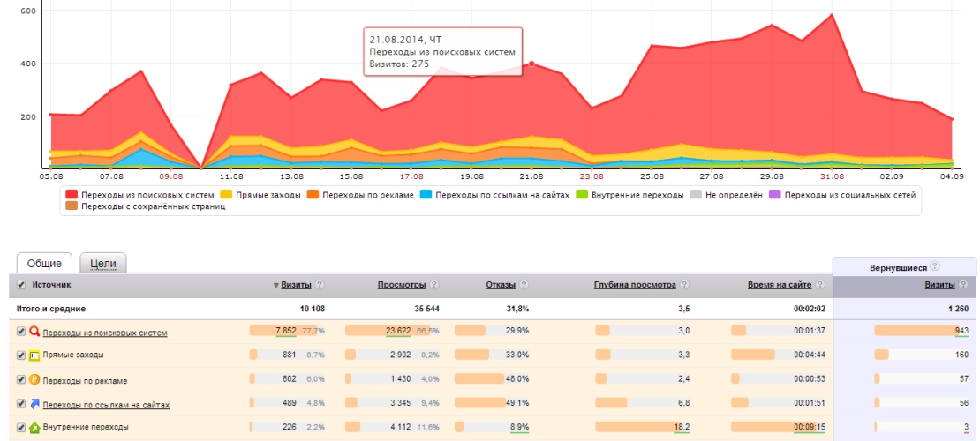Open help icon next to Время на сайте
This screenshot has width=980, height=441.
(x=820, y=285)
